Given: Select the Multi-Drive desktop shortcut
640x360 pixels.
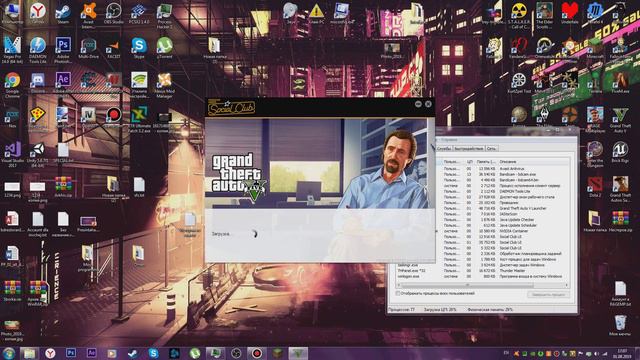Looking at the screenshot, I should coord(88,48).
